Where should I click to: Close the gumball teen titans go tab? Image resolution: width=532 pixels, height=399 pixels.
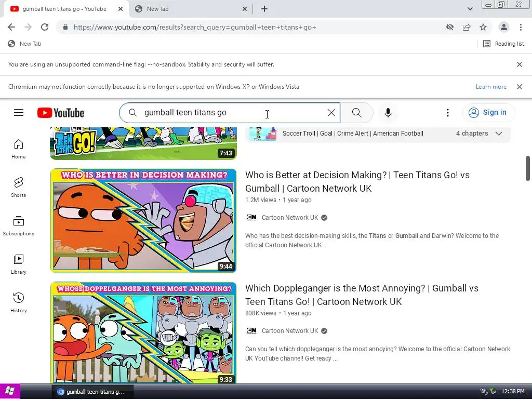coord(121,9)
